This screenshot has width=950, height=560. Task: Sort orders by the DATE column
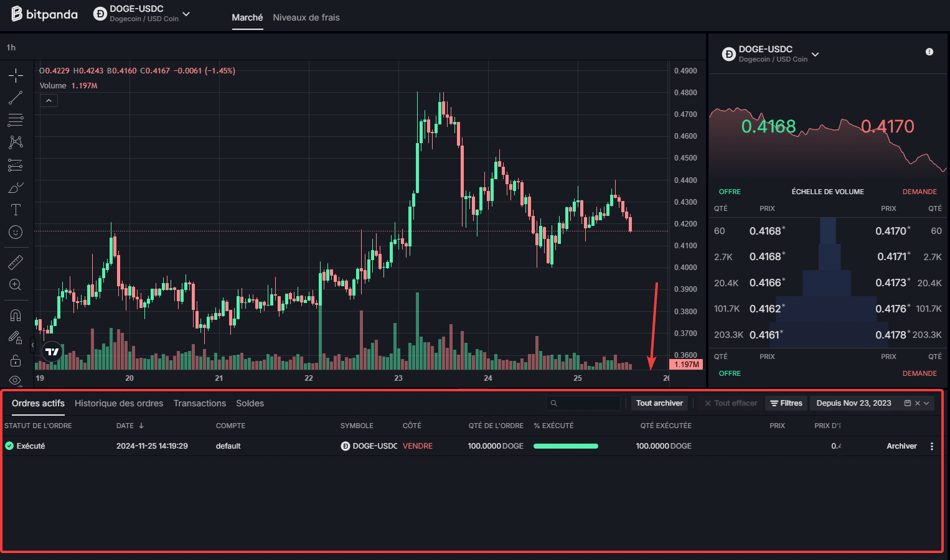click(x=130, y=426)
